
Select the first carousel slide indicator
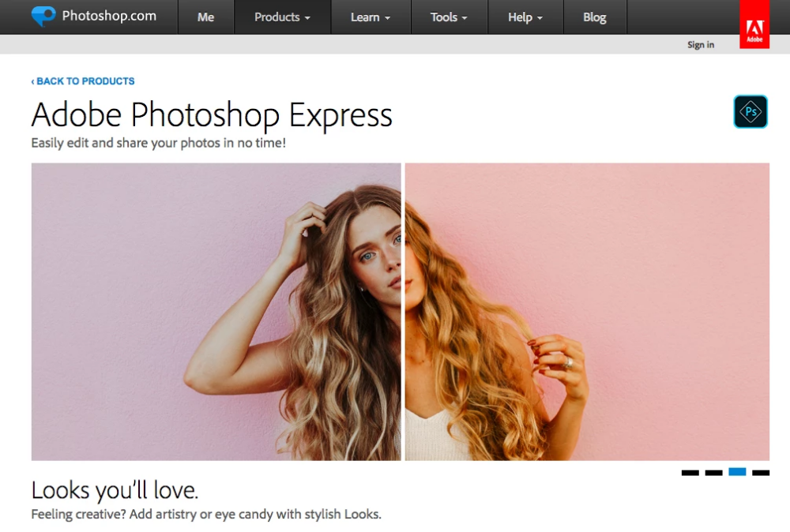(690, 473)
